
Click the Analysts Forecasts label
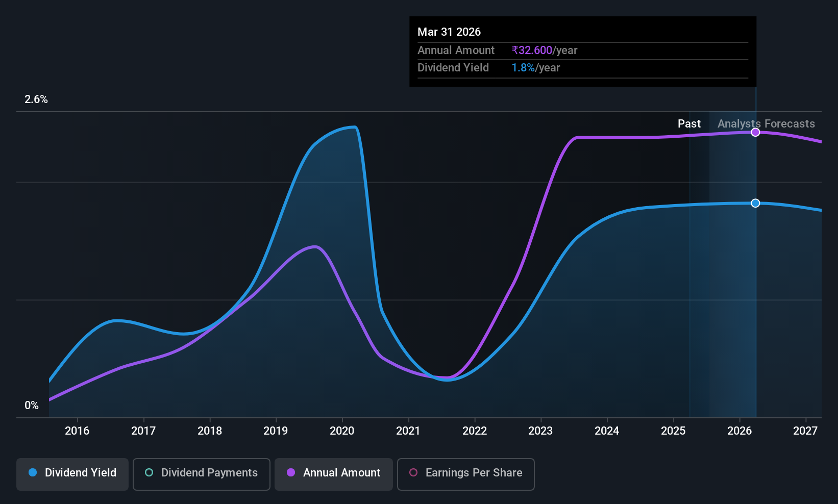tap(766, 123)
